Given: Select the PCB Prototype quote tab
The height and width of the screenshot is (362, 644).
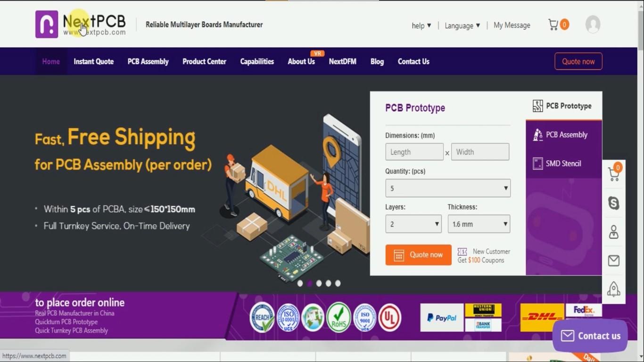Looking at the screenshot, I should click(x=564, y=106).
